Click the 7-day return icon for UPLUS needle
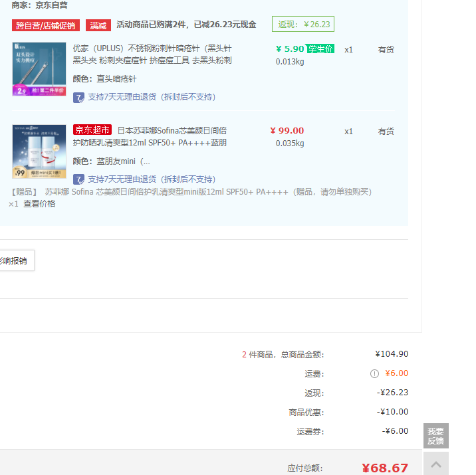This screenshot has height=475, width=476. coord(78,98)
